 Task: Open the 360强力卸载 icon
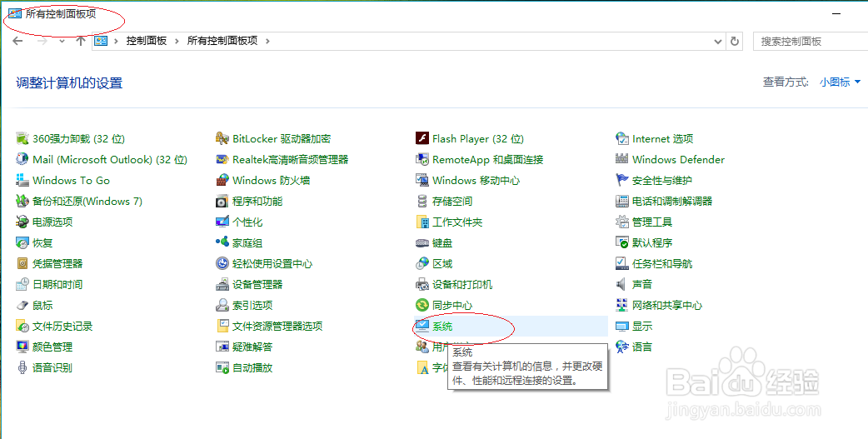click(22, 138)
